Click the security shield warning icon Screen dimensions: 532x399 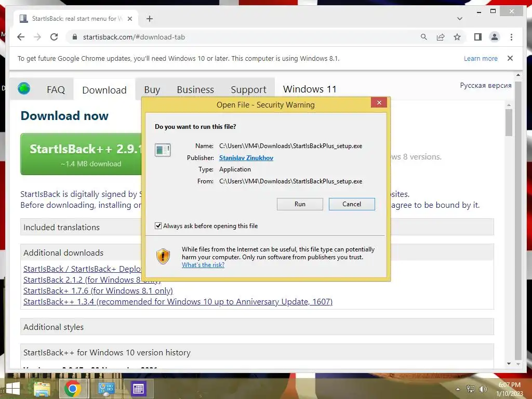point(163,256)
